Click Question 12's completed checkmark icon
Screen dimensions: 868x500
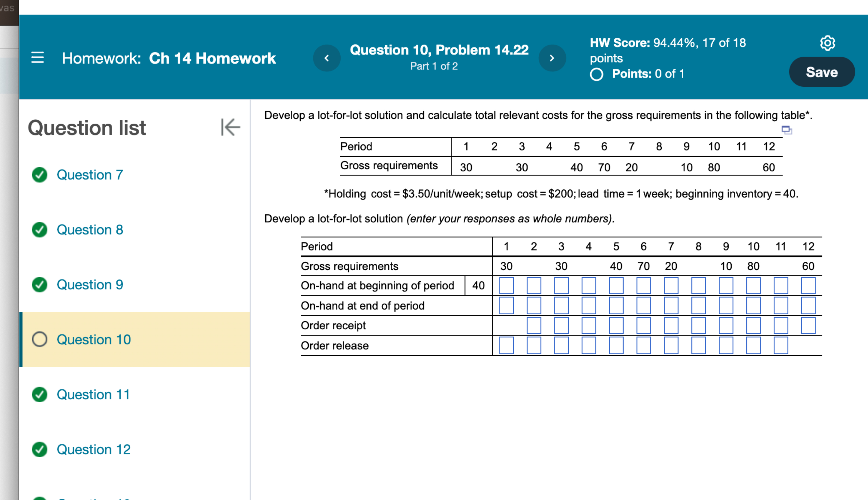tap(40, 449)
